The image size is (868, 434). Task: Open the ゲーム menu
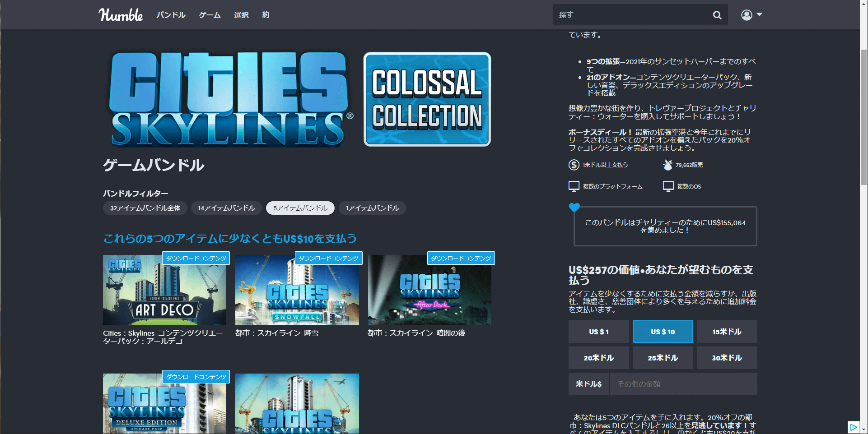coord(210,15)
